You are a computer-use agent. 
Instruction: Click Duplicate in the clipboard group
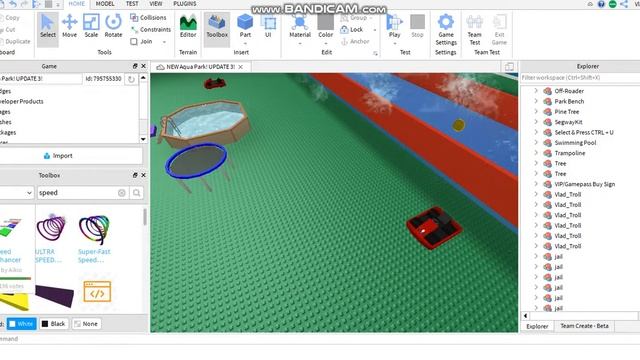click(15, 41)
